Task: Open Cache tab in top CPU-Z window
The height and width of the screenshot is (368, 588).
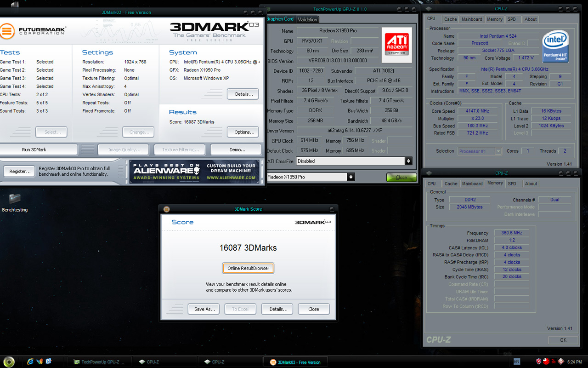Action: tap(450, 19)
